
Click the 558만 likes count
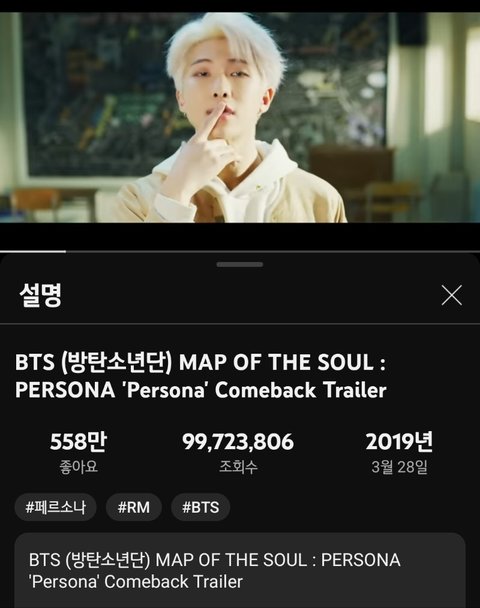pos(78,442)
